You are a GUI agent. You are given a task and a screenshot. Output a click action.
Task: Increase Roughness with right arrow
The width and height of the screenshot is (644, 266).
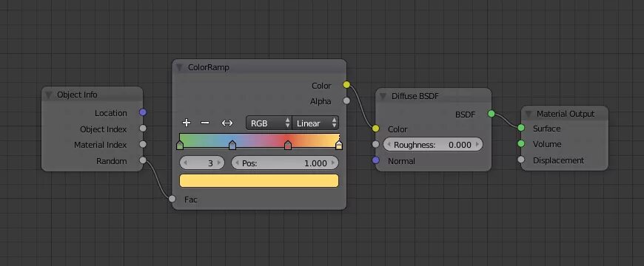coord(477,145)
